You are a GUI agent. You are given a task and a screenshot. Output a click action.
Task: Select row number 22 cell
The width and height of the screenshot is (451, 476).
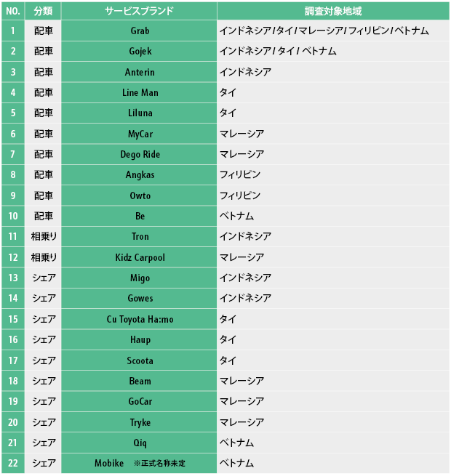(13, 463)
